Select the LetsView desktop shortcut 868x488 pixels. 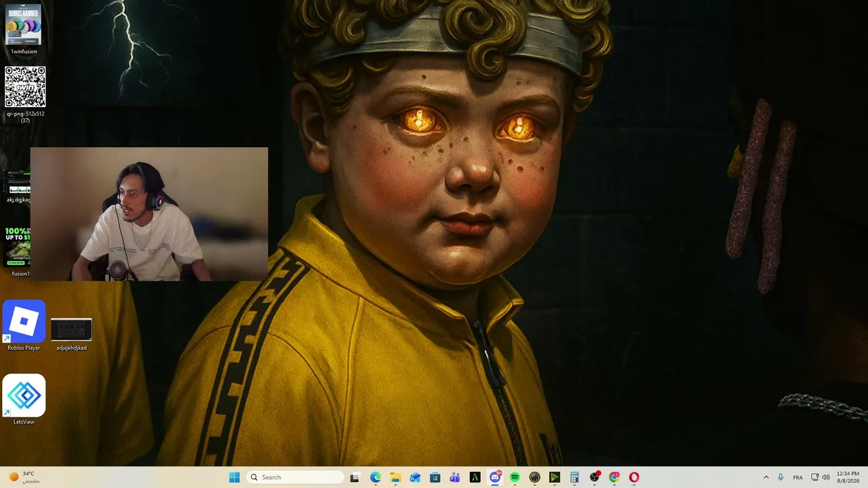coord(24,400)
